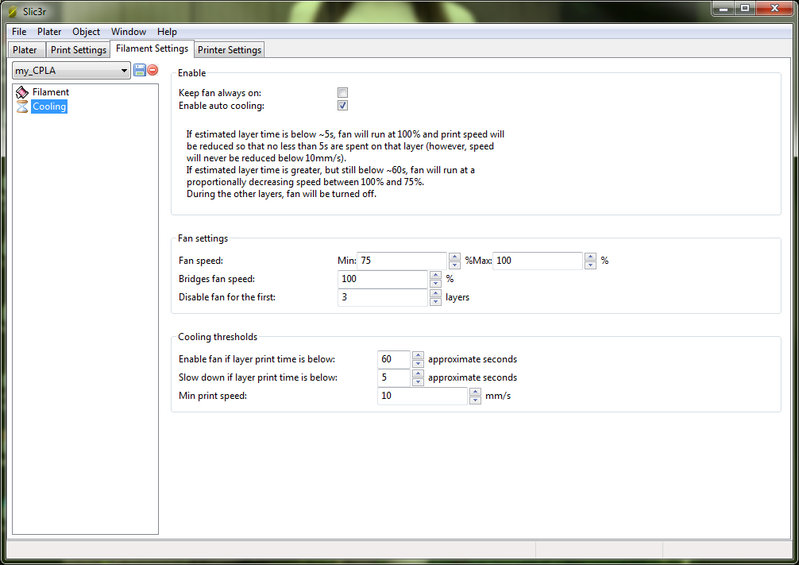Increase the Min fan speed value

click(x=455, y=256)
